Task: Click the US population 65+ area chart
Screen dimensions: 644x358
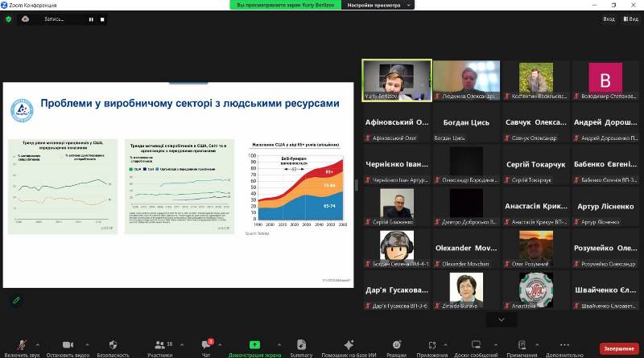Action: click(x=297, y=187)
